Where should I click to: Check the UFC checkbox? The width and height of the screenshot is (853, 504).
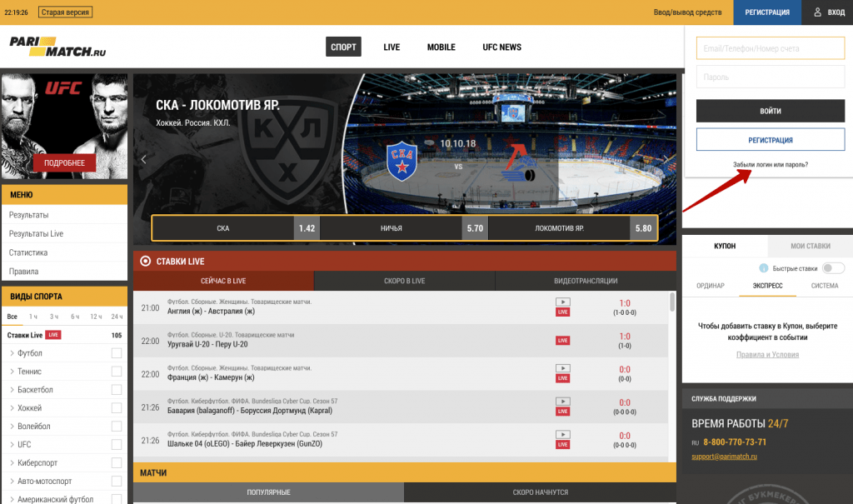tap(117, 445)
